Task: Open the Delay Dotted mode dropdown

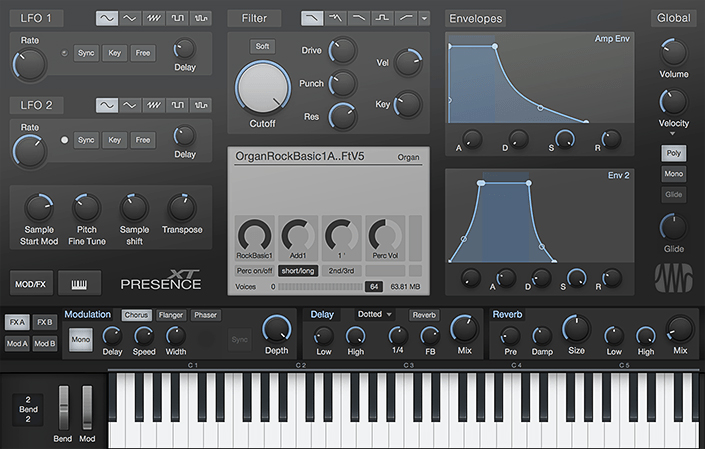Action: (x=375, y=314)
